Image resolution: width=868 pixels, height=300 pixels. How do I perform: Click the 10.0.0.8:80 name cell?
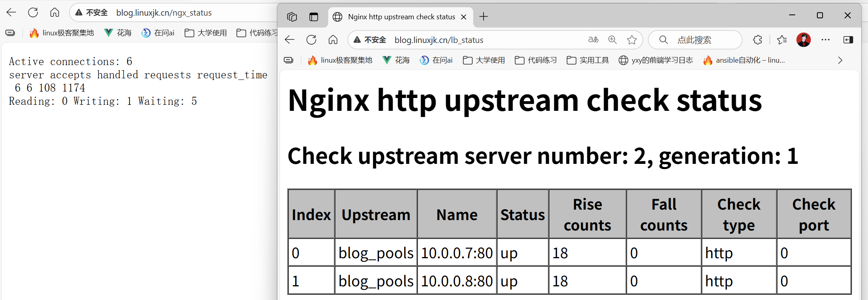click(457, 281)
